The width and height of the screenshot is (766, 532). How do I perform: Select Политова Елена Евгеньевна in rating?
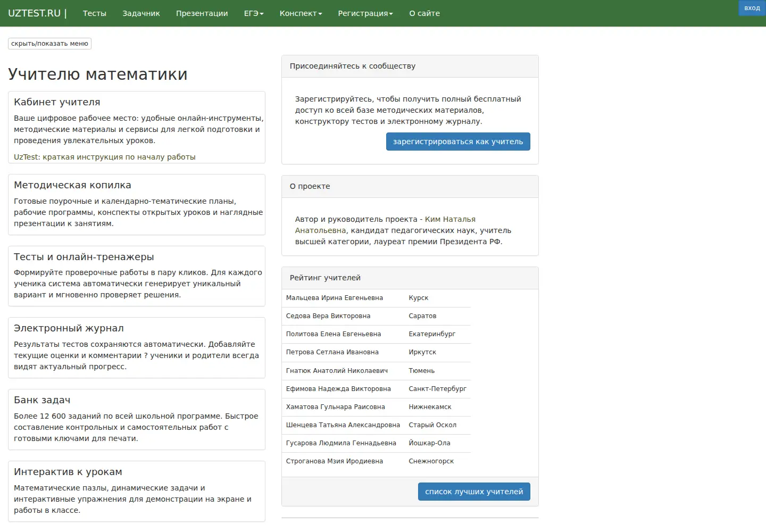tap(334, 334)
